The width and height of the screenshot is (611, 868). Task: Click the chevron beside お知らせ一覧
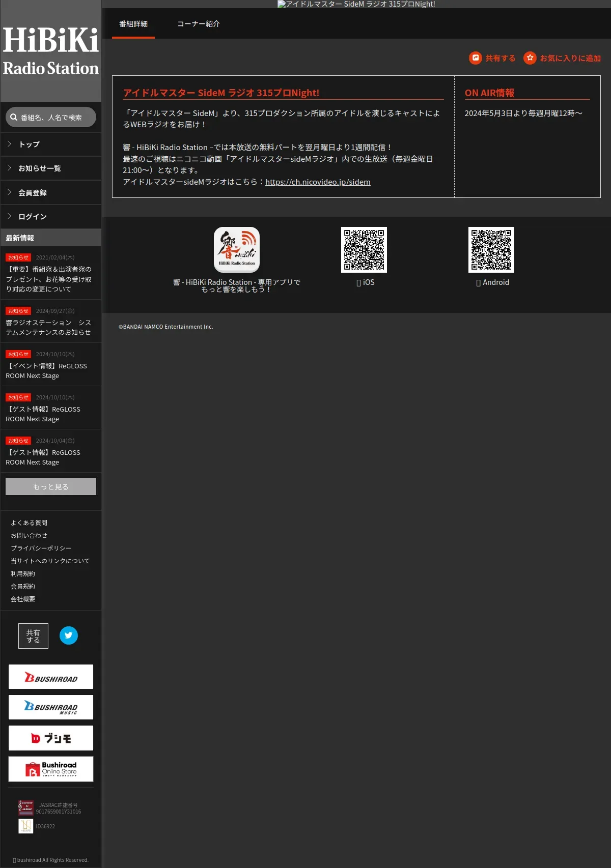click(10, 168)
